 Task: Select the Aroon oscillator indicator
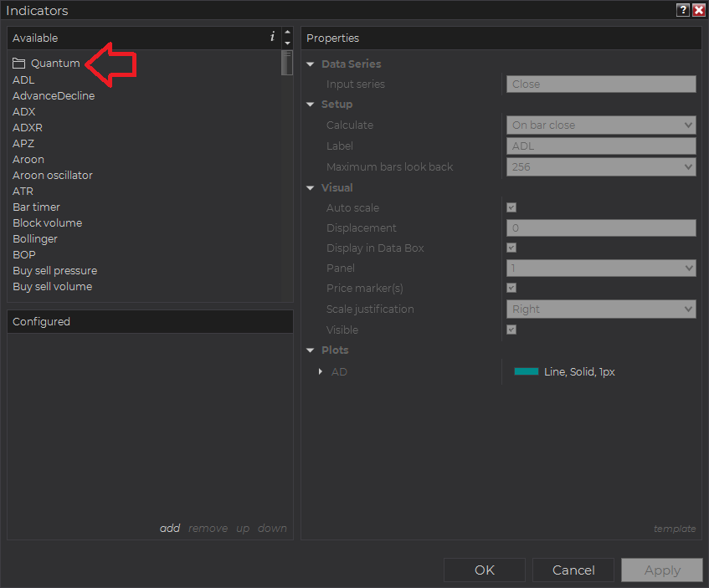(53, 175)
